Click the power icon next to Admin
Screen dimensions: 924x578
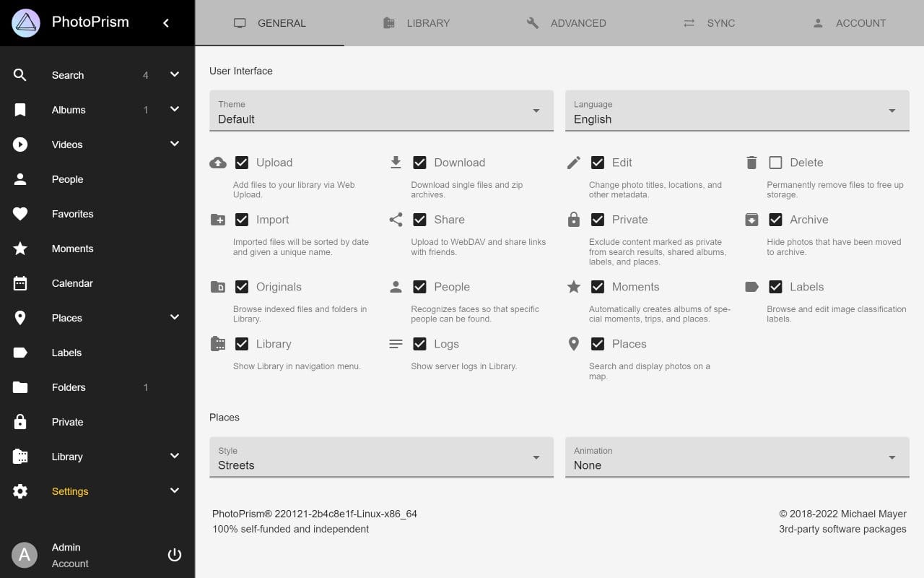click(174, 555)
